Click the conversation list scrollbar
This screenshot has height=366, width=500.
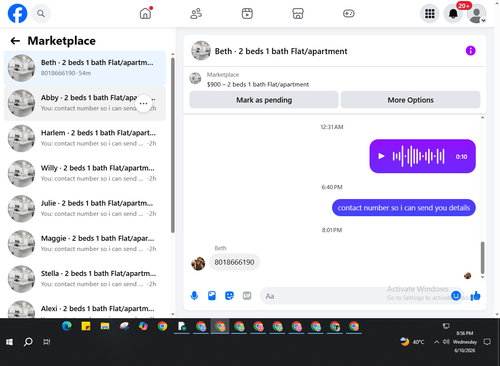(x=173, y=145)
